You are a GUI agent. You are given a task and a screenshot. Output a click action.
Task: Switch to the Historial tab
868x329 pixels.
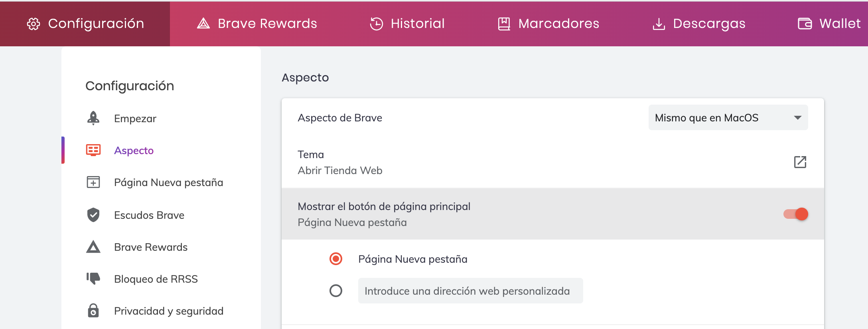pos(407,24)
